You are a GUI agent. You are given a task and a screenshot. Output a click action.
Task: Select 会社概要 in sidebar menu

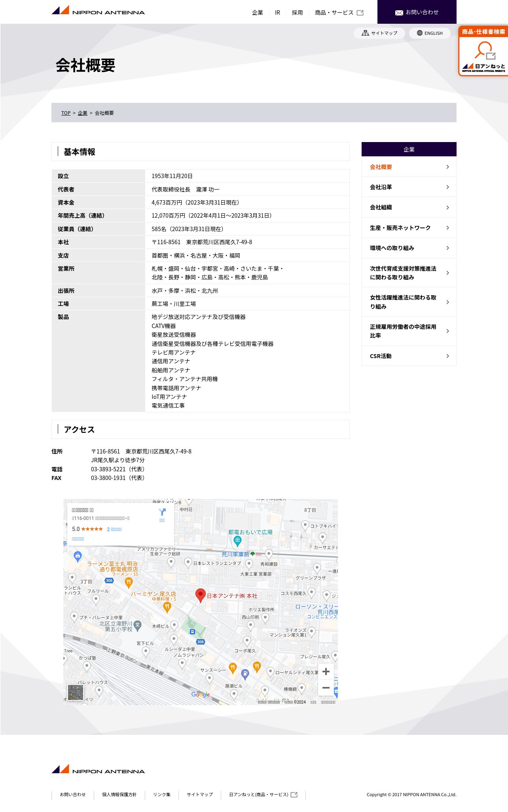[x=409, y=167]
